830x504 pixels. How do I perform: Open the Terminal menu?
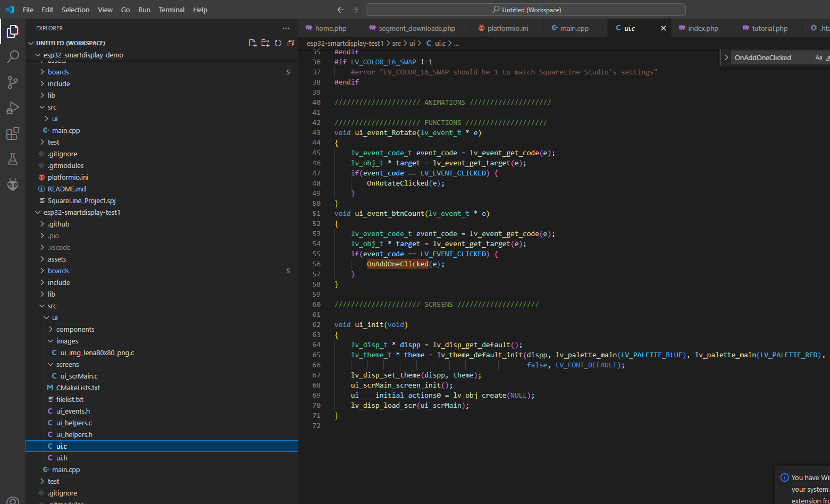(x=171, y=10)
